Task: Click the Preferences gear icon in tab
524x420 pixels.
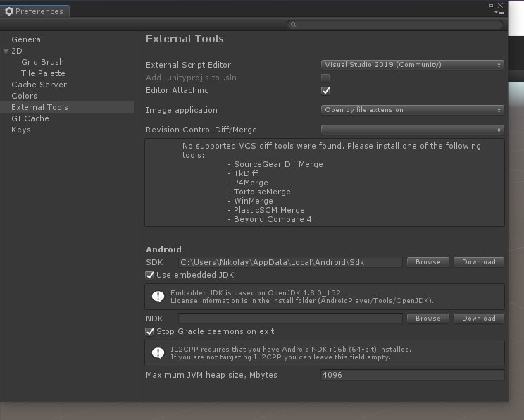Action: coord(9,11)
